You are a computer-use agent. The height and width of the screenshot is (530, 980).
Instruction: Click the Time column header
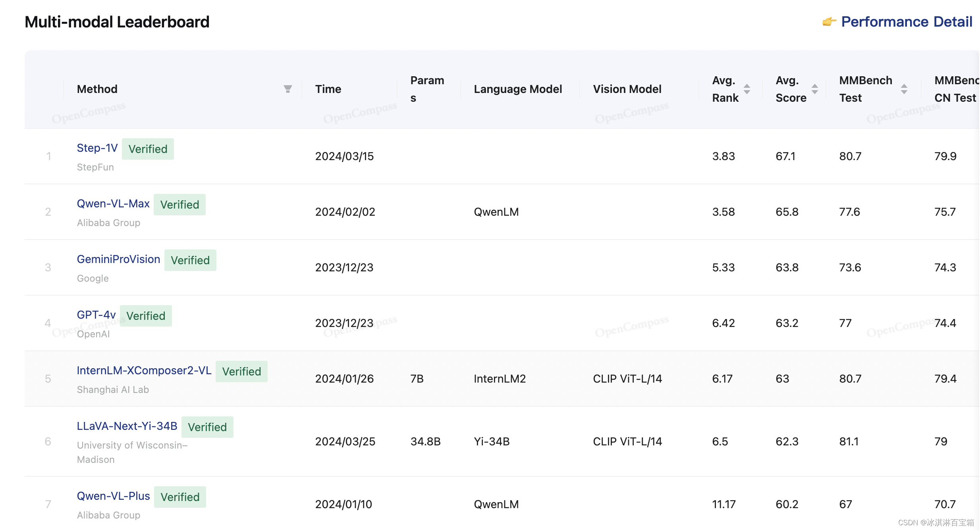328,89
